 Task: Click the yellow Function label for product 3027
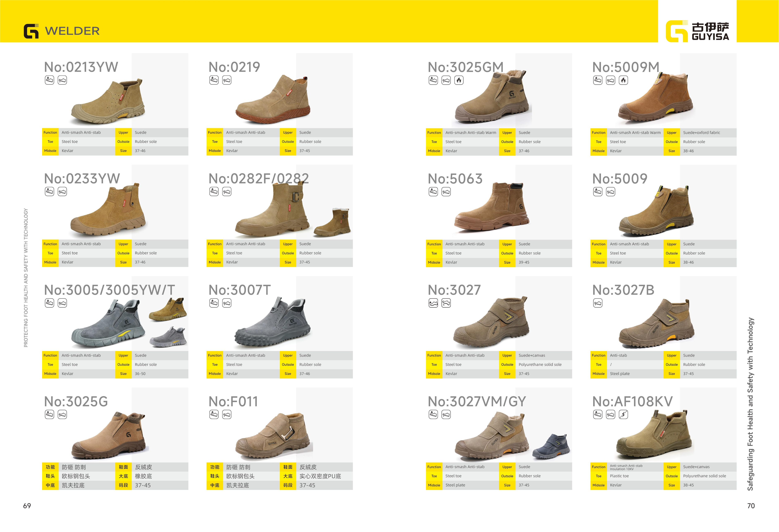tap(434, 355)
